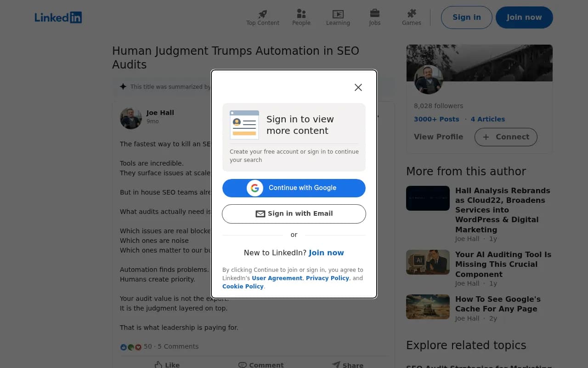Open the Cookie Policy link
This screenshot has width=588, height=368.
[x=243, y=287]
